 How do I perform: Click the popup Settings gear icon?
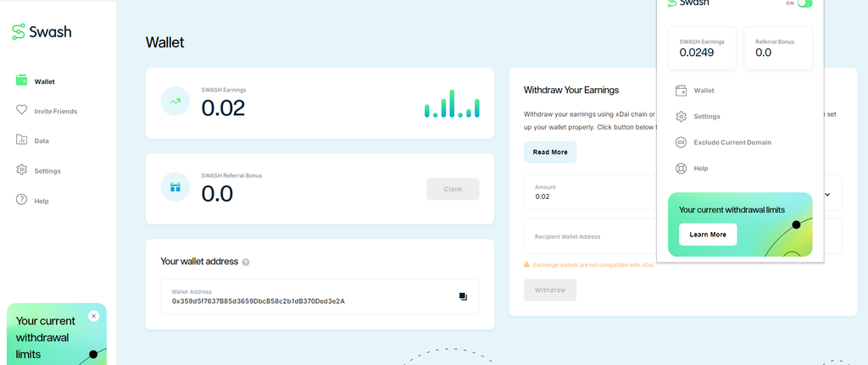(682, 117)
